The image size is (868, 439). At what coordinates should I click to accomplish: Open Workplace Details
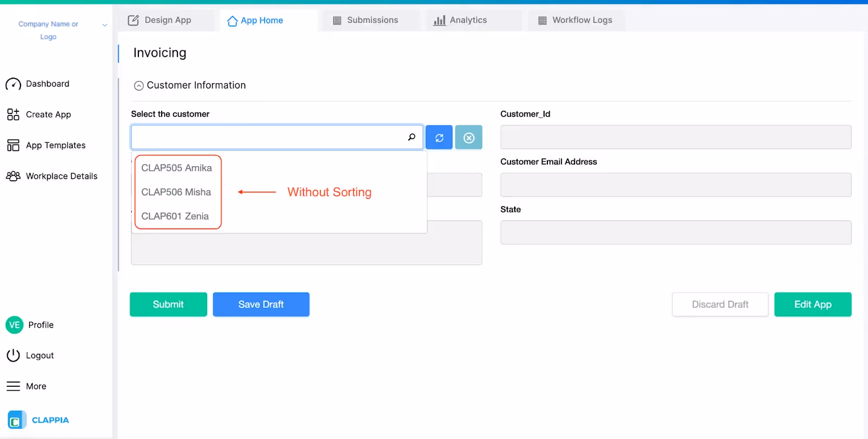(x=62, y=176)
